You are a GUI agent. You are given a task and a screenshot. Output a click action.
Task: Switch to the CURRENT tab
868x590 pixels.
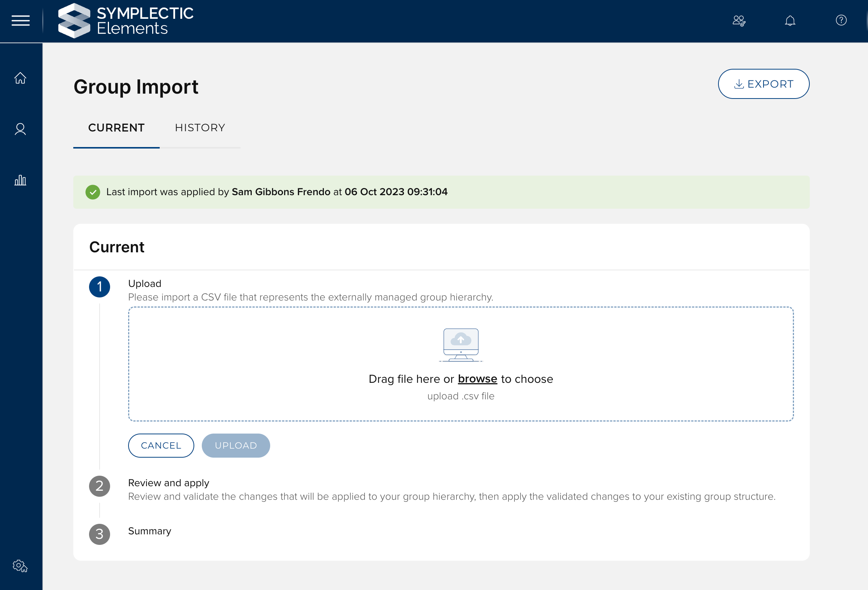coord(116,128)
